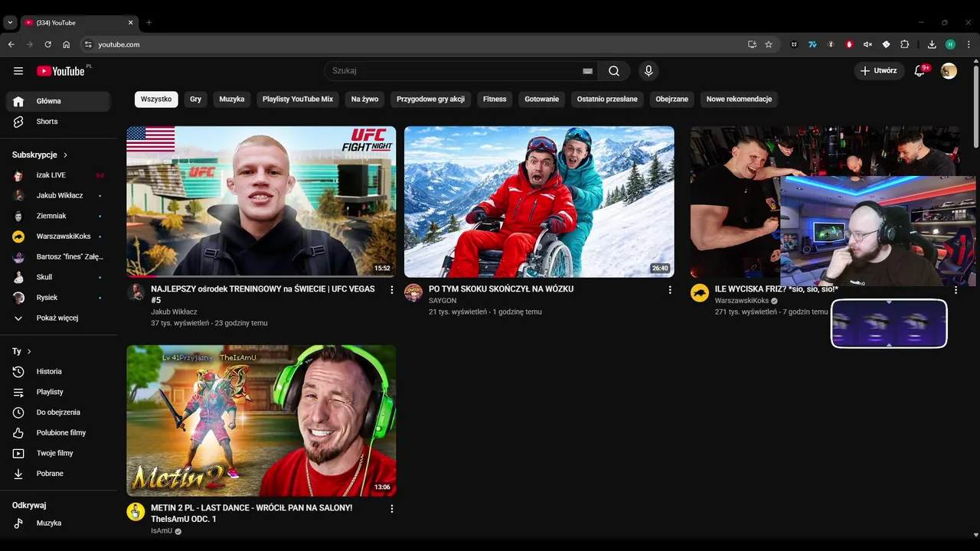Viewport: 980px width, 551px height.
Task: Open a new browser tab with plus button
Action: click(x=149, y=23)
